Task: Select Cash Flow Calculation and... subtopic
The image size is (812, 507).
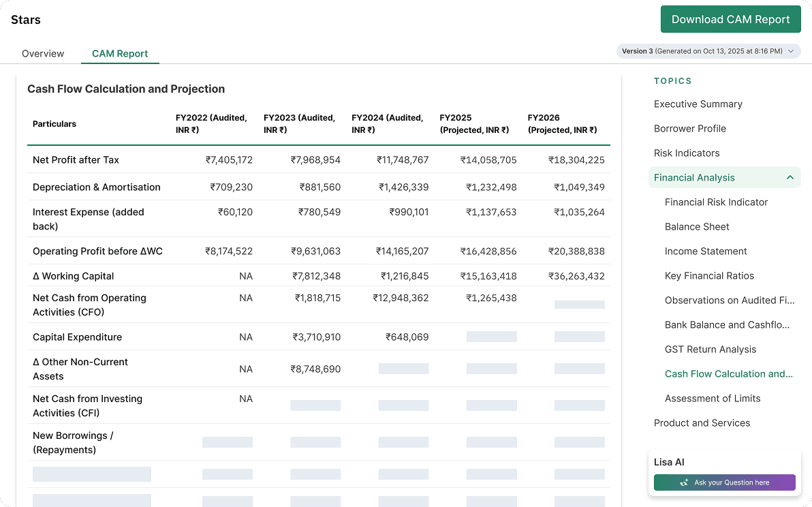Action: (x=729, y=374)
